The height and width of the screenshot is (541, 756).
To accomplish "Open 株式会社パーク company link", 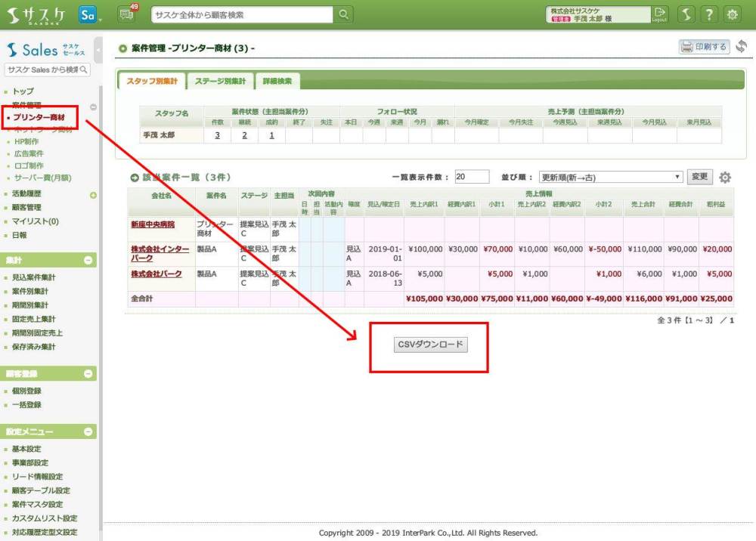I will click(156, 274).
